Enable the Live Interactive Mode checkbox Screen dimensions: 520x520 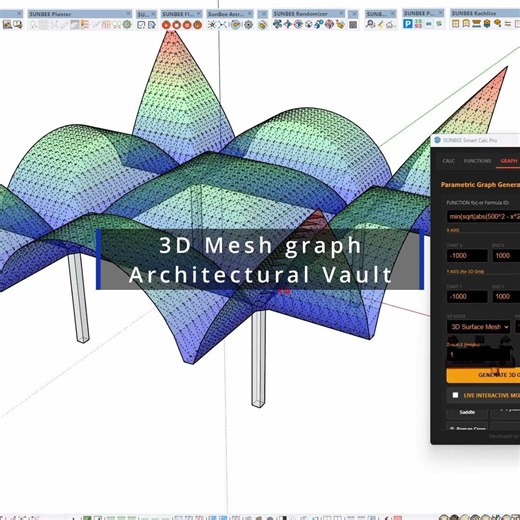[455, 395]
